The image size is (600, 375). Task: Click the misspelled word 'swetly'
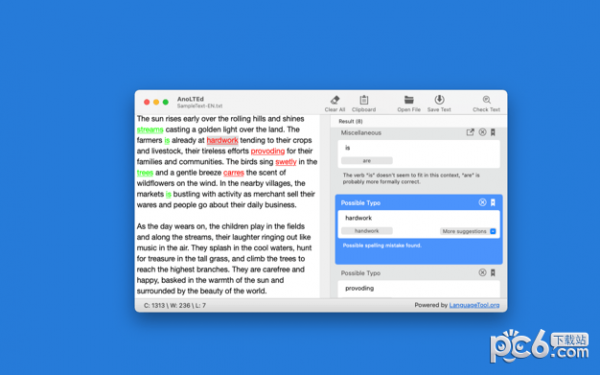286,162
